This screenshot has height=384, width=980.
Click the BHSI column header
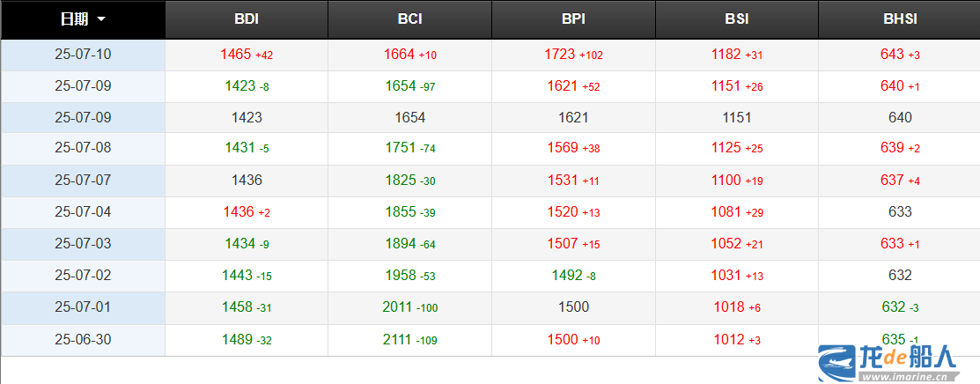900,19
